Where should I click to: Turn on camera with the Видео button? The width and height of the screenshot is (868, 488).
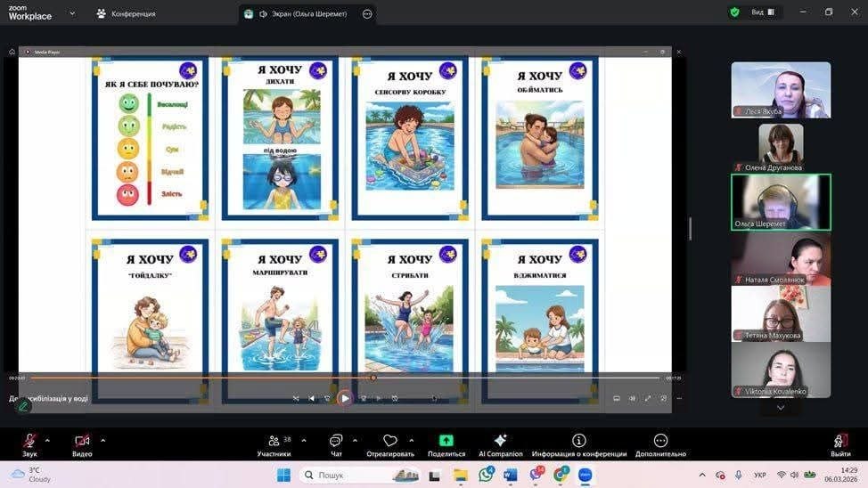click(x=82, y=443)
